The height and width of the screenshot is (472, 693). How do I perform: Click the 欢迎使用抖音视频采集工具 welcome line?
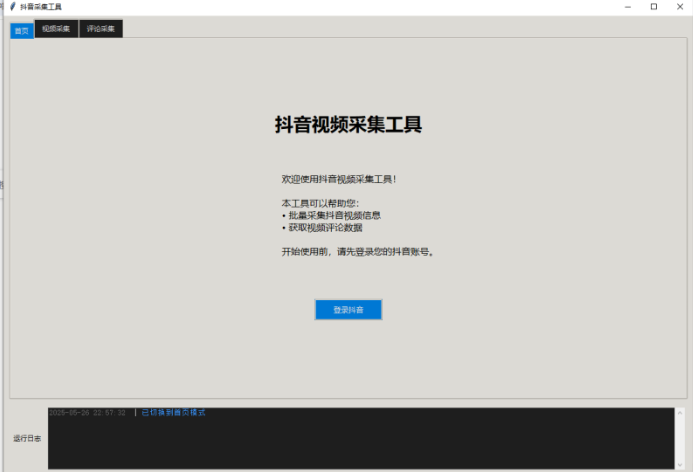339,179
